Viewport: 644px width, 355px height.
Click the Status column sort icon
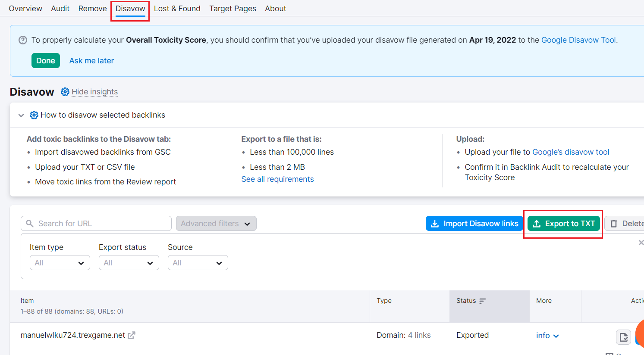[x=482, y=301]
